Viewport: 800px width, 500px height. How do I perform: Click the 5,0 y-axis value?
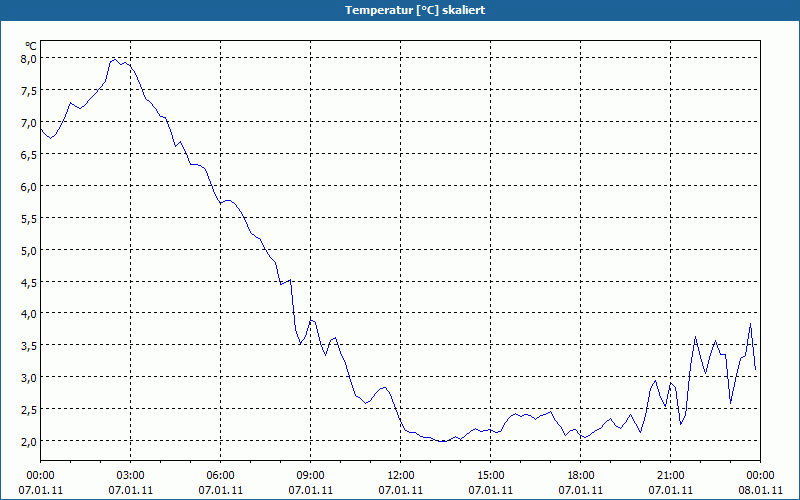(x=28, y=251)
